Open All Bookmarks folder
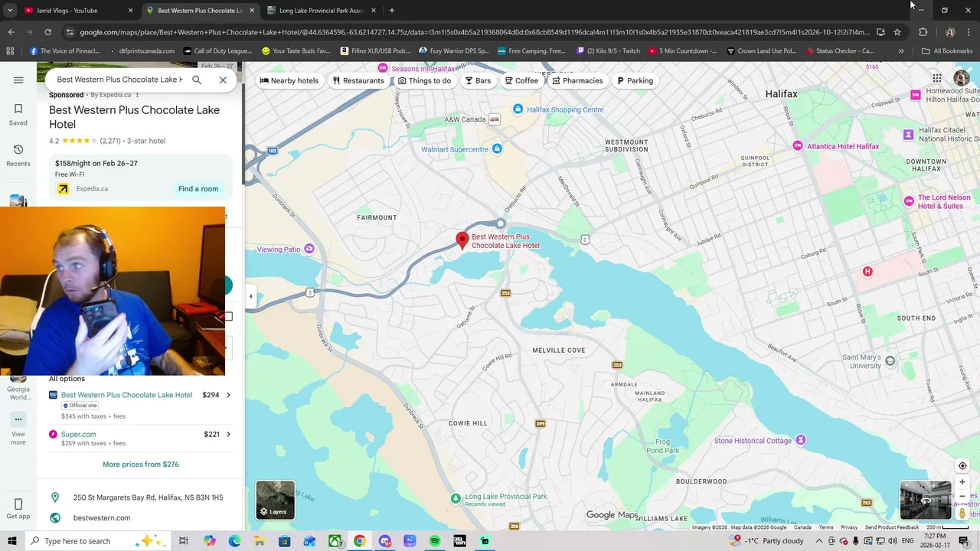This screenshot has height=551, width=980. [x=947, y=51]
